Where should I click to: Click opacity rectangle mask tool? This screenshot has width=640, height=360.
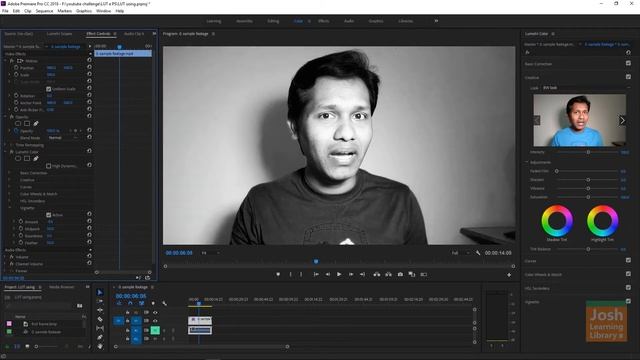pyautogui.click(x=27, y=123)
